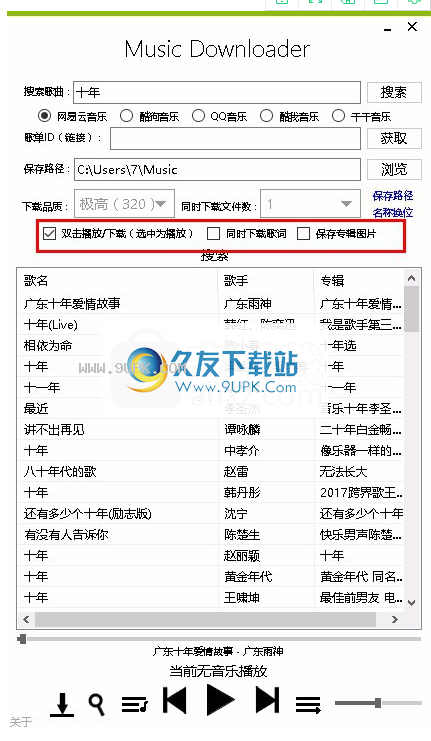Click the list scroll down arrow
This screenshot has width=431, height=741.
click(412, 603)
